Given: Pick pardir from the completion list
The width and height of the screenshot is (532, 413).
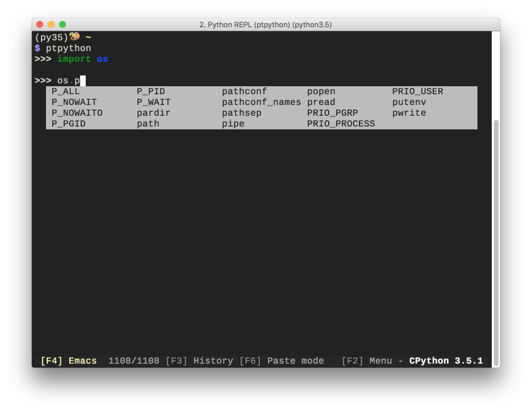Looking at the screenshot, I should (x=153, y=113).
